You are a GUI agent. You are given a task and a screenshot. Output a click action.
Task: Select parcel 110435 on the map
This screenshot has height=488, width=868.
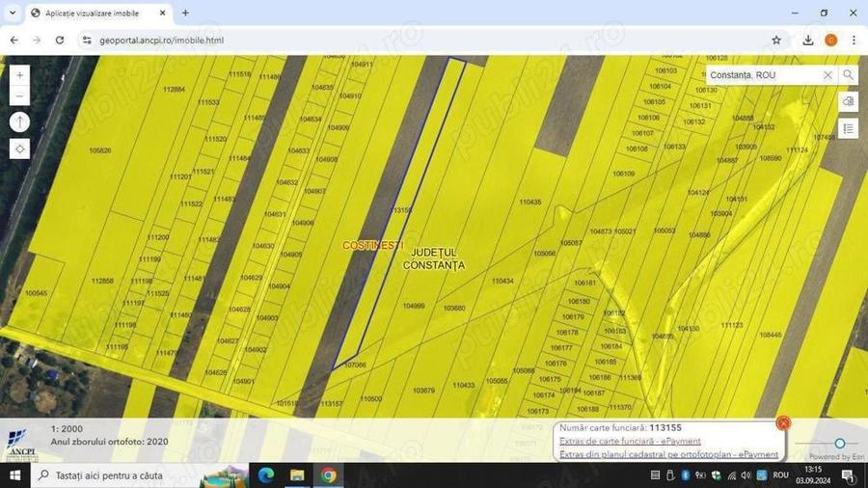click(x=530, y=203)
